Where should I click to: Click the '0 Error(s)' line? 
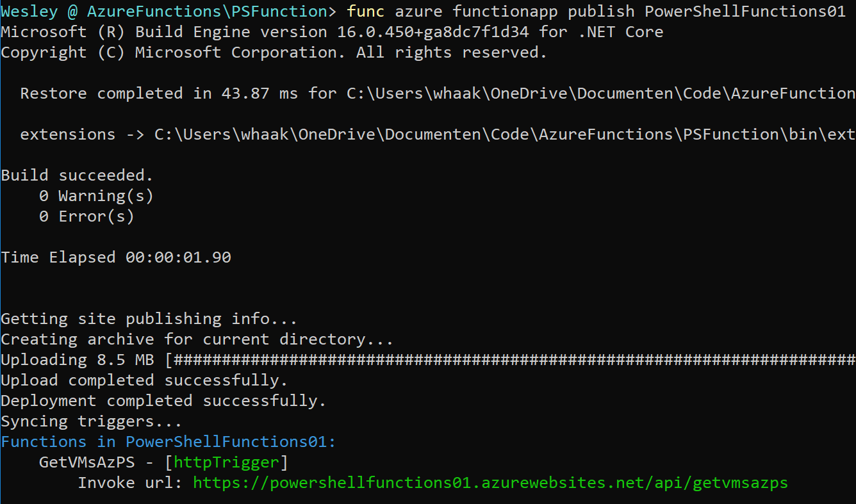[87, 216]
